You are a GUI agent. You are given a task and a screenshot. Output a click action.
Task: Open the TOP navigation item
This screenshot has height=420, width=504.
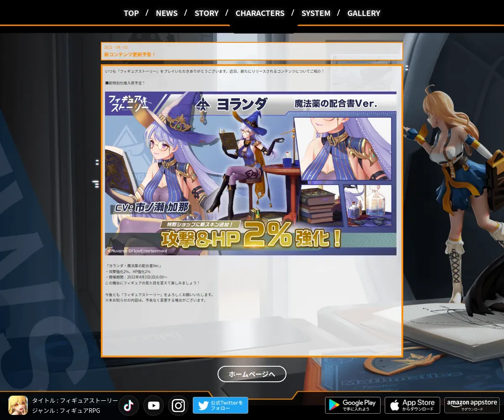(x=131, y=13)
